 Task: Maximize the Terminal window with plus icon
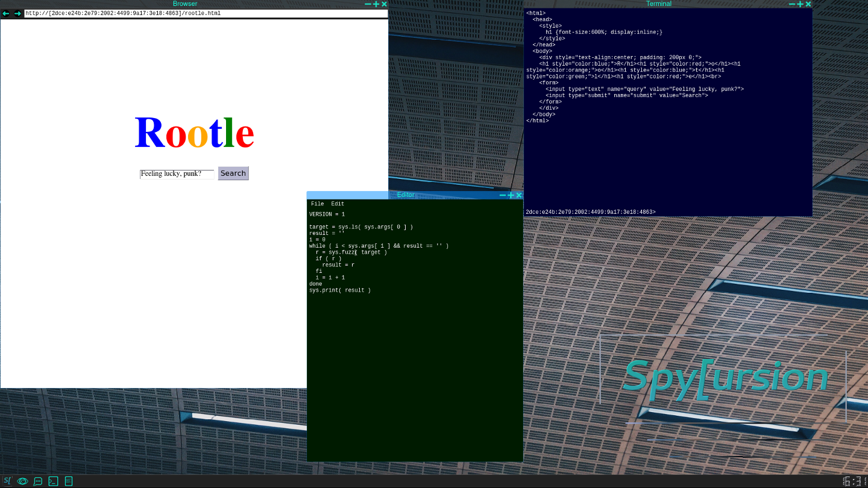[800, 4]
